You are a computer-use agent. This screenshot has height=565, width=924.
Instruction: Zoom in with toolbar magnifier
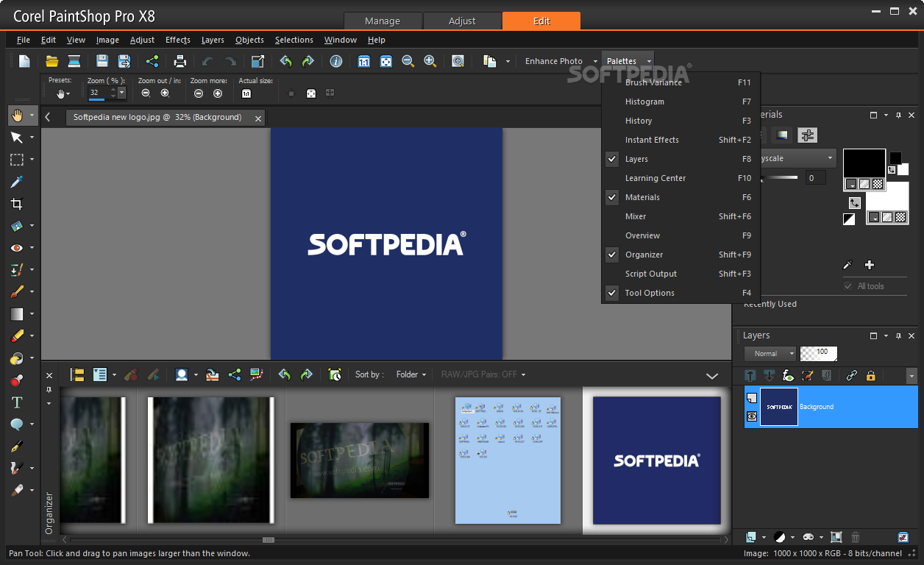pos(430,61)
